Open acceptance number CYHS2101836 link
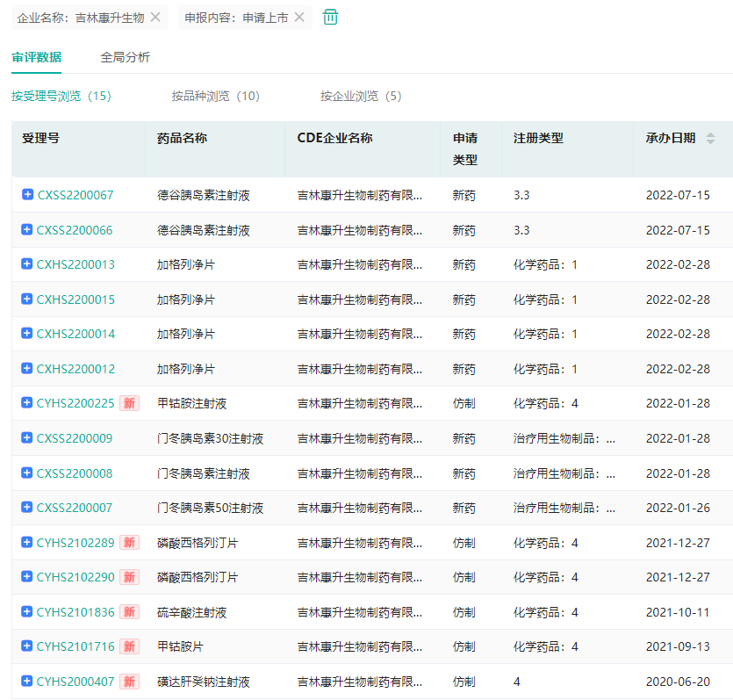 75,612
